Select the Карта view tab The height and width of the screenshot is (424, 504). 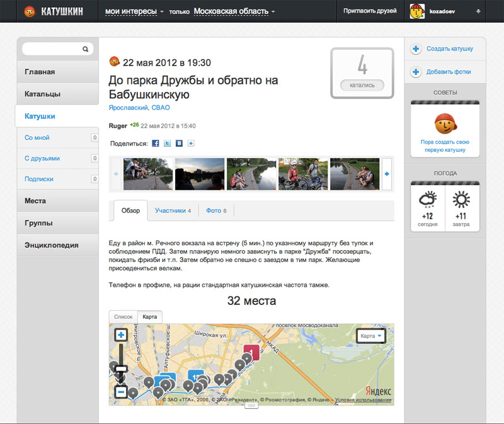click(150, 317)
